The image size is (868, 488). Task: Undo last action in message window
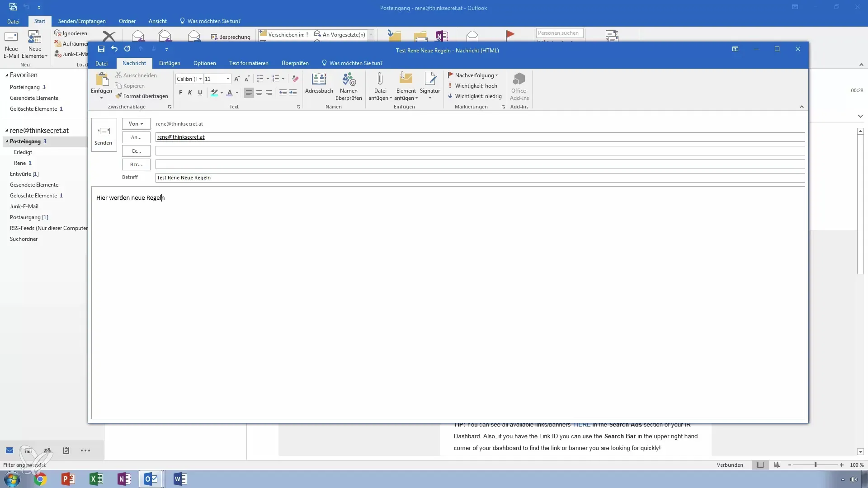(114, 49)
